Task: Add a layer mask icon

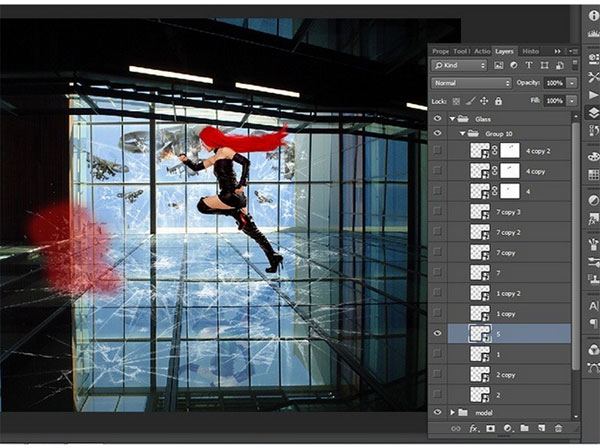Action: pyautogui.click(x=490, y=428)
